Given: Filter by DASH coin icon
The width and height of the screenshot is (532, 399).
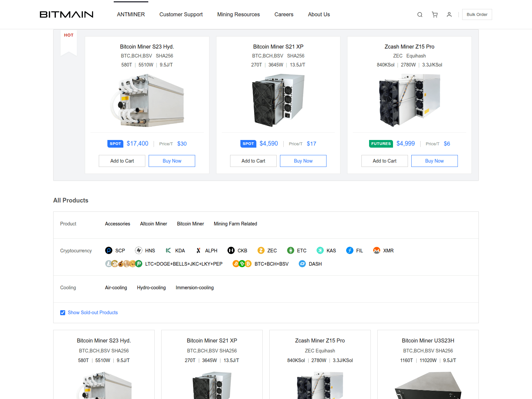Looking at the screenshot, I should tap(302, 264).
